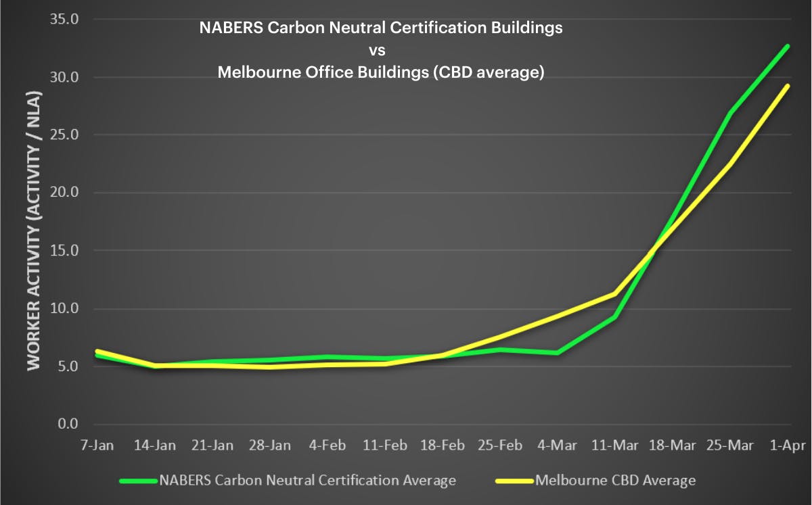Click the title line 'Melbourne Office Buildings (CBD average)'
Image resolution: width=812 pixels, height=505 pixels.
[381, 72]
